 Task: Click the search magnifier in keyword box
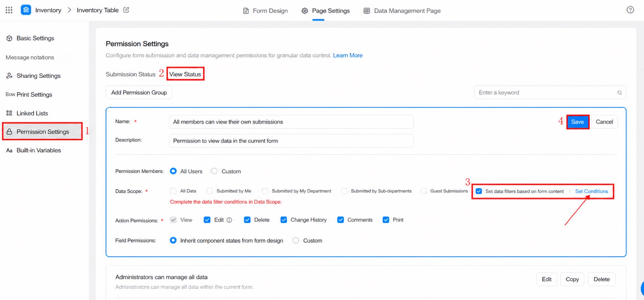619,93
